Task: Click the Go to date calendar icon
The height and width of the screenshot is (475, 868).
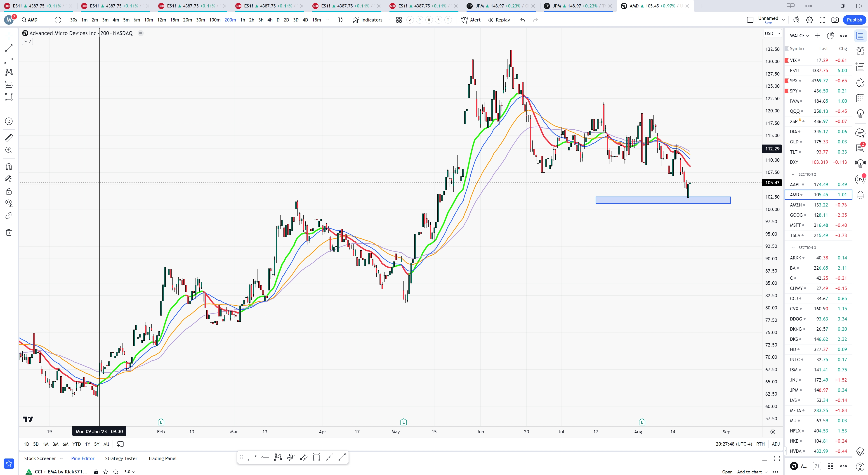Action: click(x=120, y=444)
